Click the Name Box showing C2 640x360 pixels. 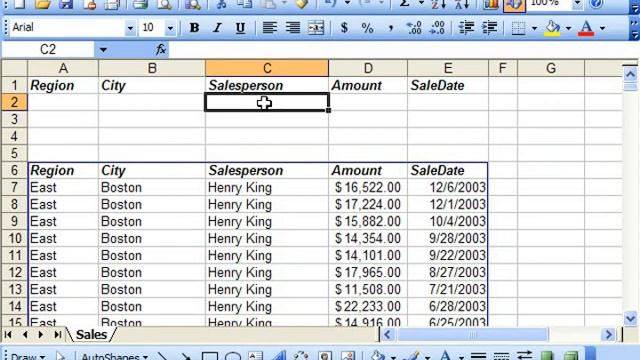click(x=48, y=50)
